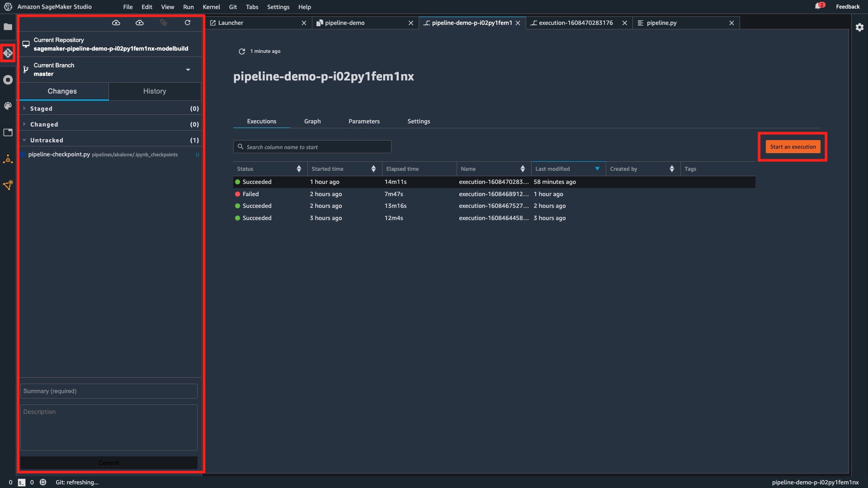Open the running terminals and kernels panel
Image resolution: width=868 pixels, height=488 pixels.
[8, 80]
